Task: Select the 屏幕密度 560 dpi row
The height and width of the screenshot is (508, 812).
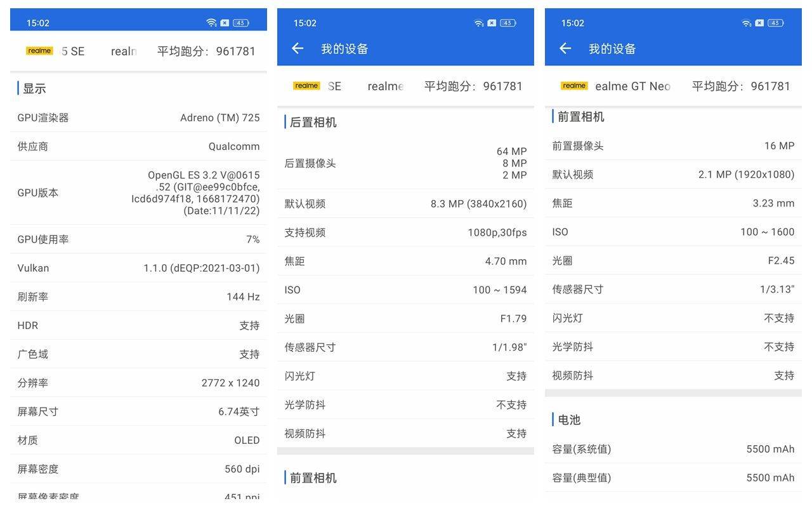Action: 138,469
